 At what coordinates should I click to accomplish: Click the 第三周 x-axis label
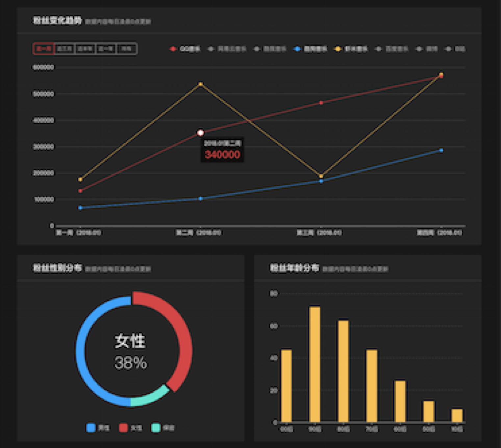319,233
